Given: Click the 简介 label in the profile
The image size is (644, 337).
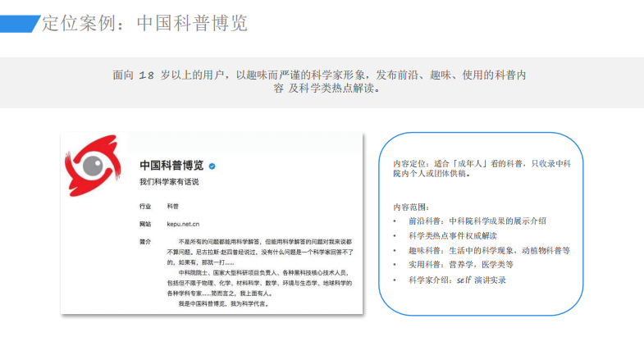Looking at the screenshot, I should tap(145, 242).
